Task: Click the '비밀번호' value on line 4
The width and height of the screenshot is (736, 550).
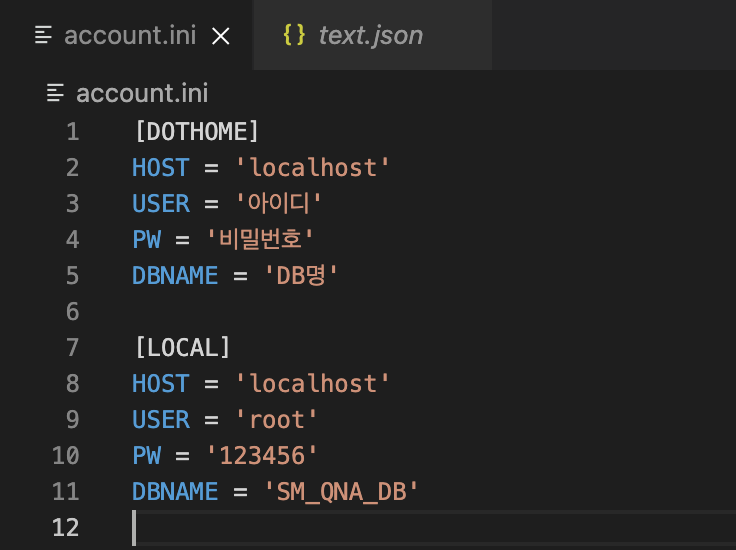Action: (260, 239)
